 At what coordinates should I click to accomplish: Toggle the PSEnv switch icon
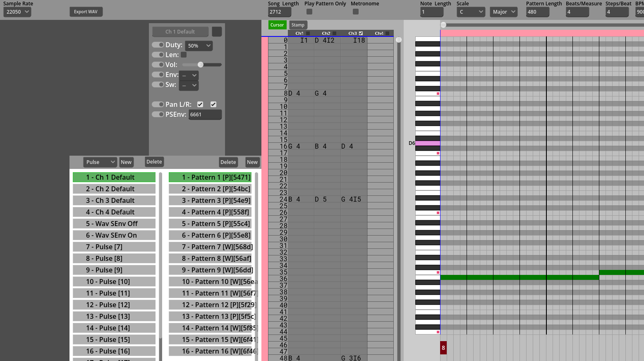point(158,114)
